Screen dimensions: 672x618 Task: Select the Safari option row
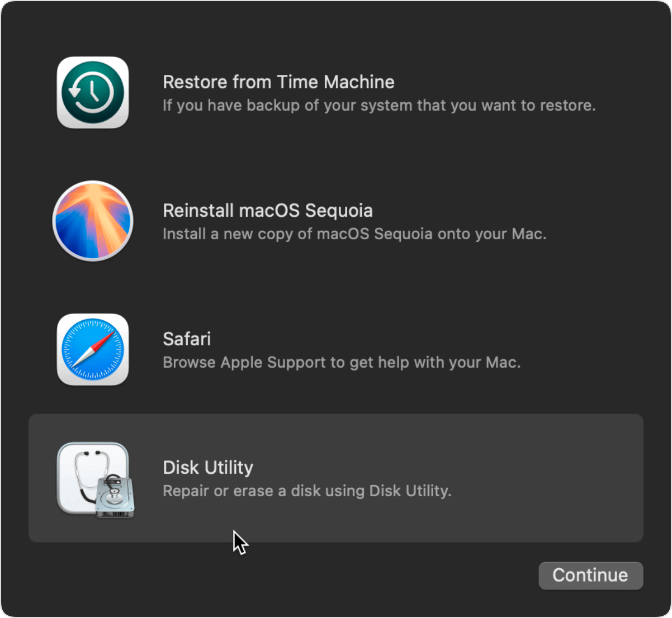[335, 349]
